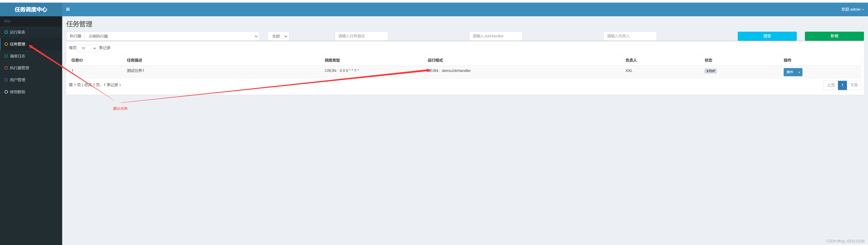
Task: Click the 执行器管理 red circle icon
Action: click(6, 68)
